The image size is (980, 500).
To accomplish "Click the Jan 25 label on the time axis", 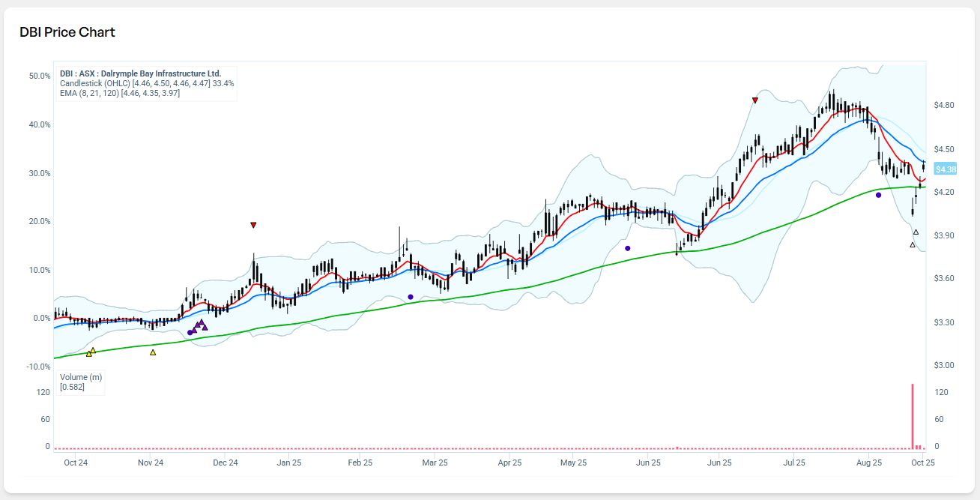I will coord(290,463).
